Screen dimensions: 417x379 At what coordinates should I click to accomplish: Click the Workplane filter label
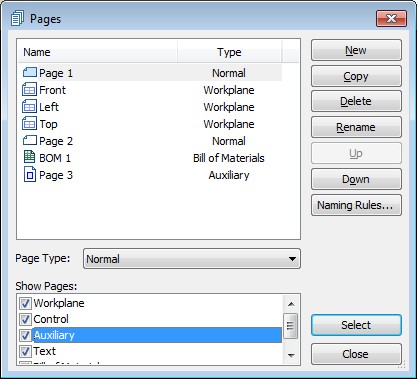(x=59, y=303)
